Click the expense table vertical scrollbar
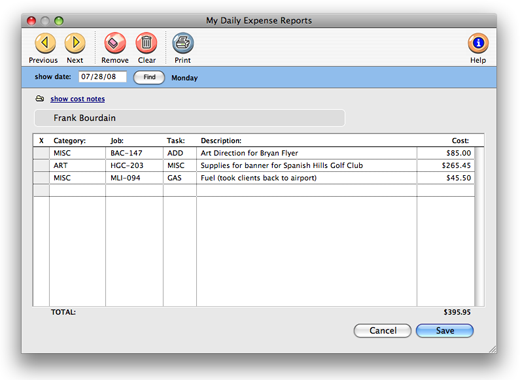Viewport: 520px width, 381px height. 479,227
